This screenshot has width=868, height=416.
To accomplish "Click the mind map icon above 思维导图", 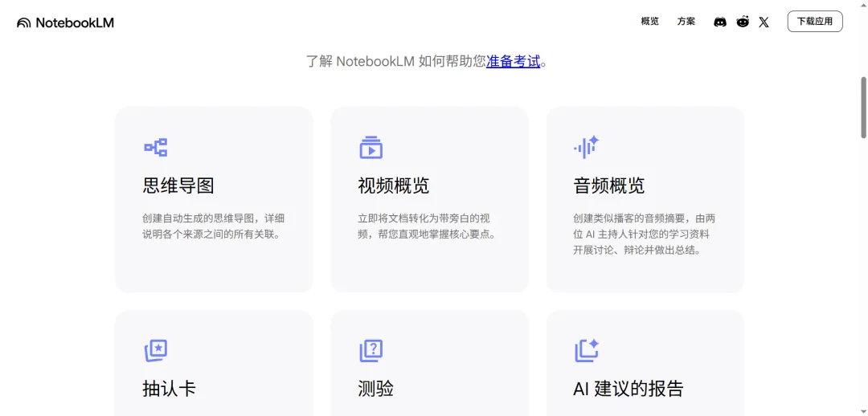I will click(156, 147).
